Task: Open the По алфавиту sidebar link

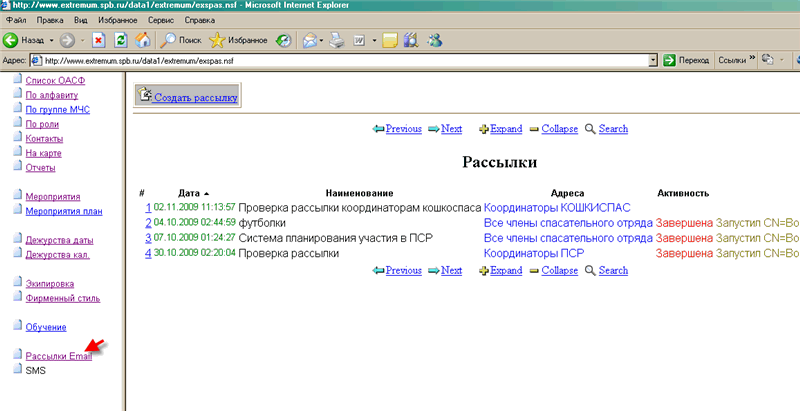Action: tap(52, 95)
